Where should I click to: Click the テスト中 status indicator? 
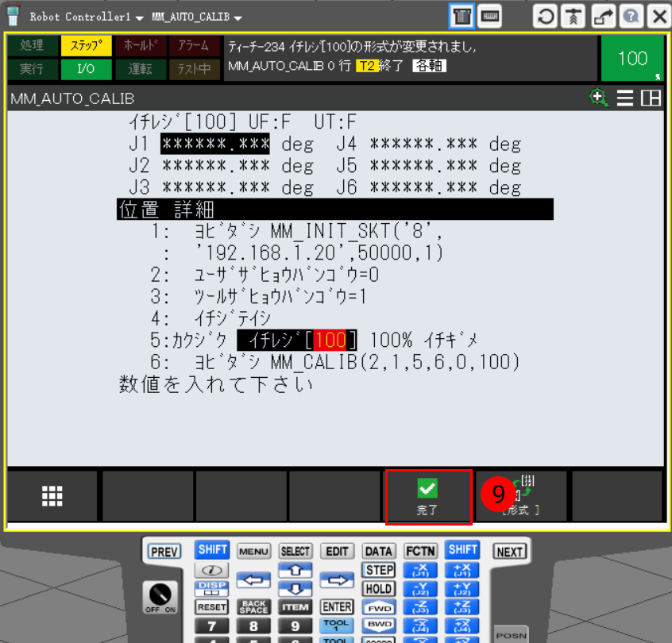(194, 69)
